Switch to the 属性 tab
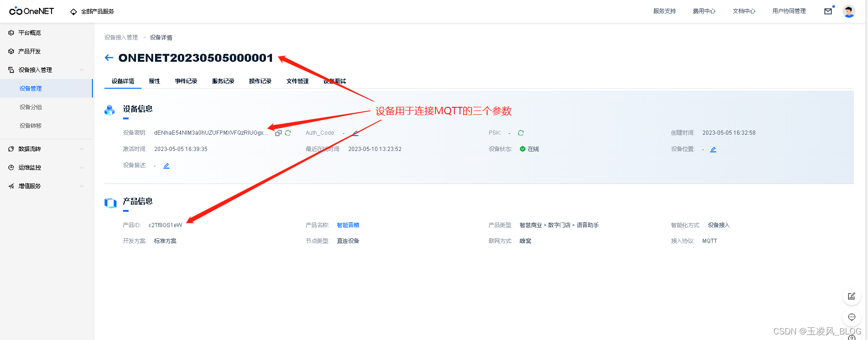This screenshot has height=340, width=868. pyautogui.click(x=155, y=81)
